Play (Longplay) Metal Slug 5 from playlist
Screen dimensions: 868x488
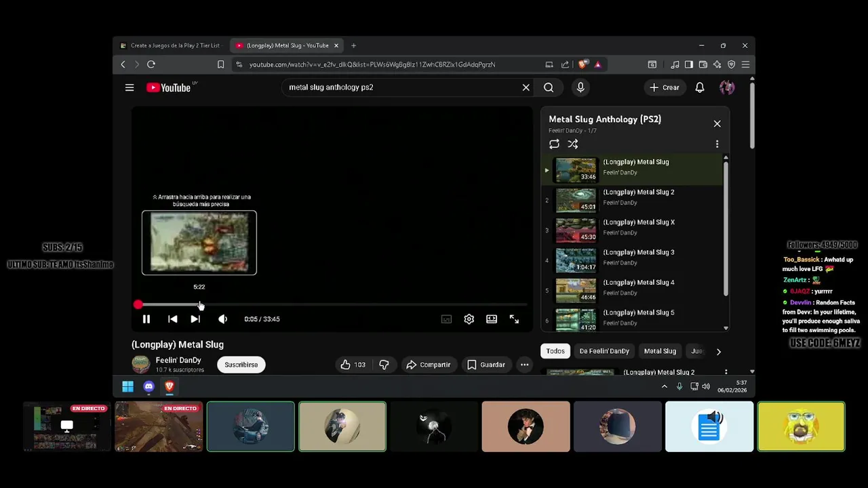coord(632,319)
